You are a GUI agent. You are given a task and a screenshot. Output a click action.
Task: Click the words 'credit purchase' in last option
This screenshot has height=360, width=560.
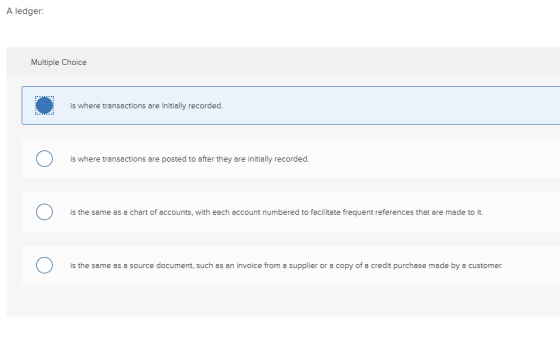point(398,265)
